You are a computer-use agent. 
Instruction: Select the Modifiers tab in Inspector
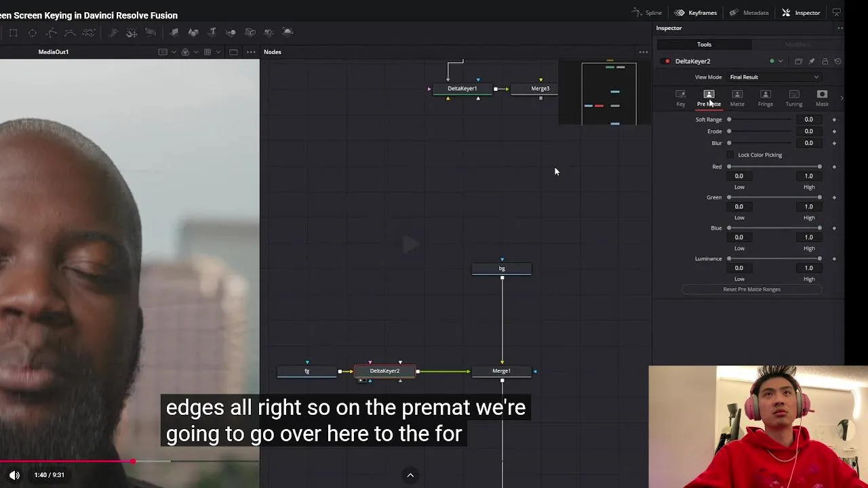coord(797,45)
